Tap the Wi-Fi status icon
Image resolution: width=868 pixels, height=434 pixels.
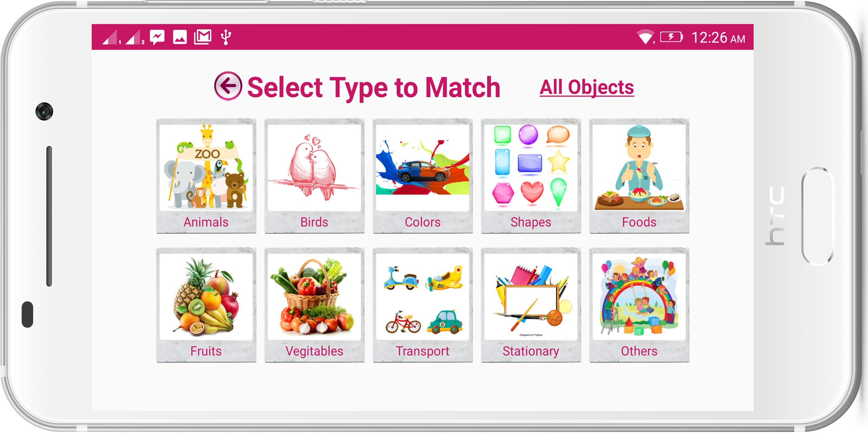(645, 37)
